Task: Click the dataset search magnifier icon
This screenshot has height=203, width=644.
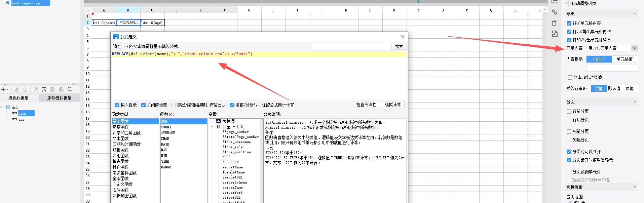Action: point(70,89)
